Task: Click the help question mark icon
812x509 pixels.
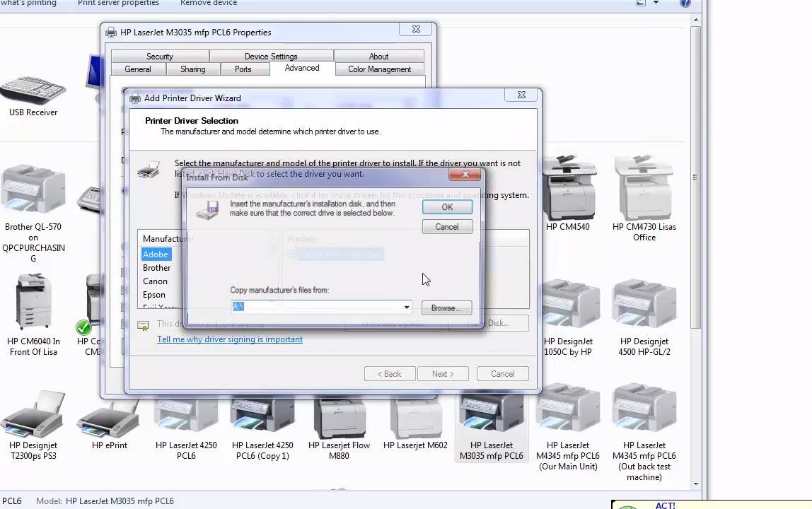Action: point(685,3)
